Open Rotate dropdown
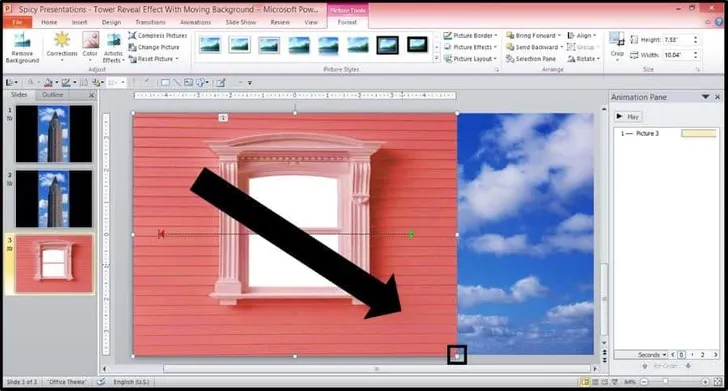This screenshot has height=391, width=728. (x=584, y=59)
